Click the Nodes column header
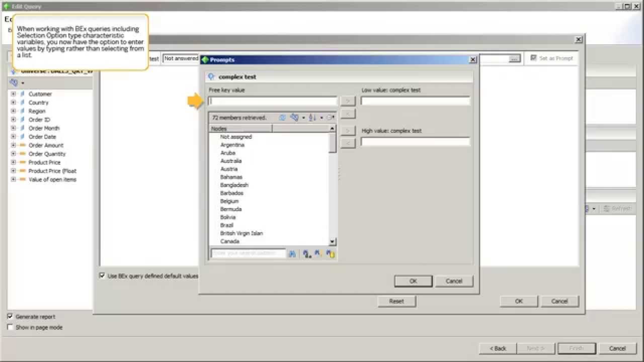 pyautogui.click(x=240, y=129)
